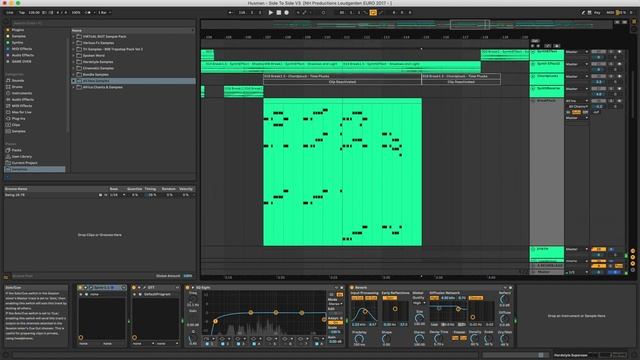Expand the Hardstyle Samples folder
Viewport: 640px width, 360px height.
(x=74, y=62)
